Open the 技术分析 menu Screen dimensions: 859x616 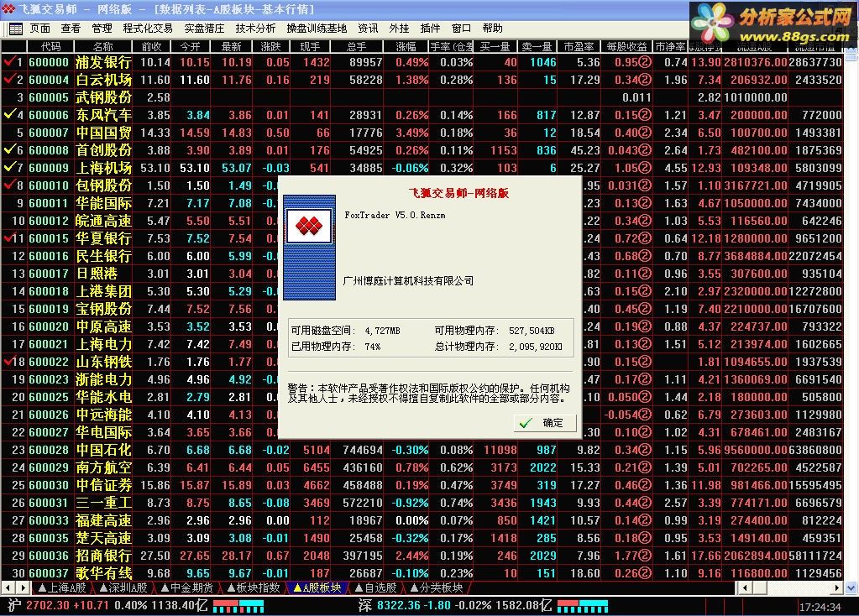[x=256, y=29]
